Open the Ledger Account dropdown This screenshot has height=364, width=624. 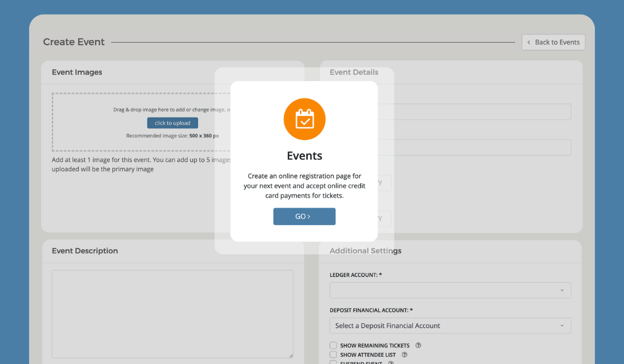(x=450, y=290)
